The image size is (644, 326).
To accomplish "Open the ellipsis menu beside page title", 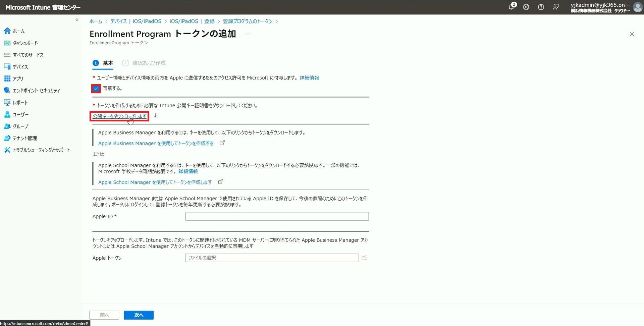I will [248, 34].
